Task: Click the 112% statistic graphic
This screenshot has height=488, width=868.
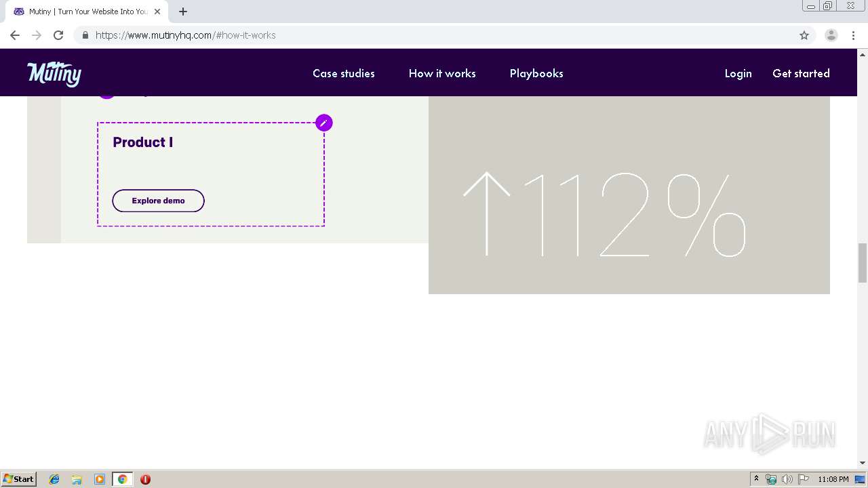Action: click(605, 214)
